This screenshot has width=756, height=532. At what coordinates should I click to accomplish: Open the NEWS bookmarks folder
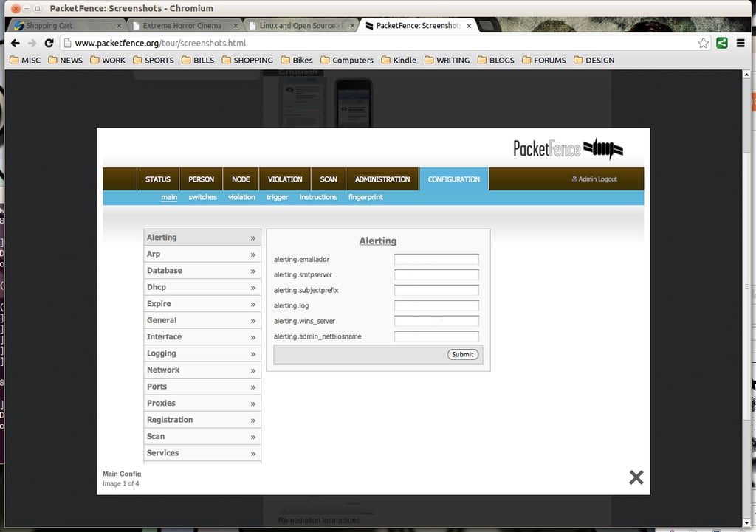point(65,61)
